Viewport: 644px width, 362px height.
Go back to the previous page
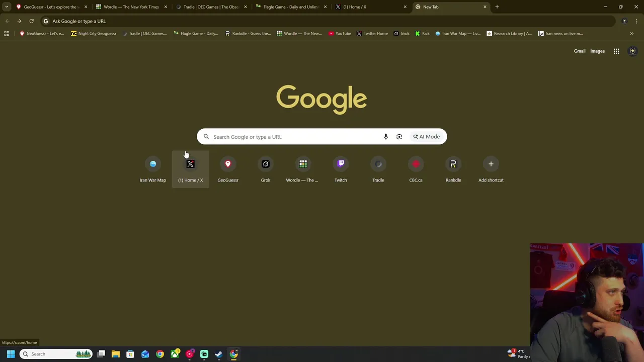[7, 21]
